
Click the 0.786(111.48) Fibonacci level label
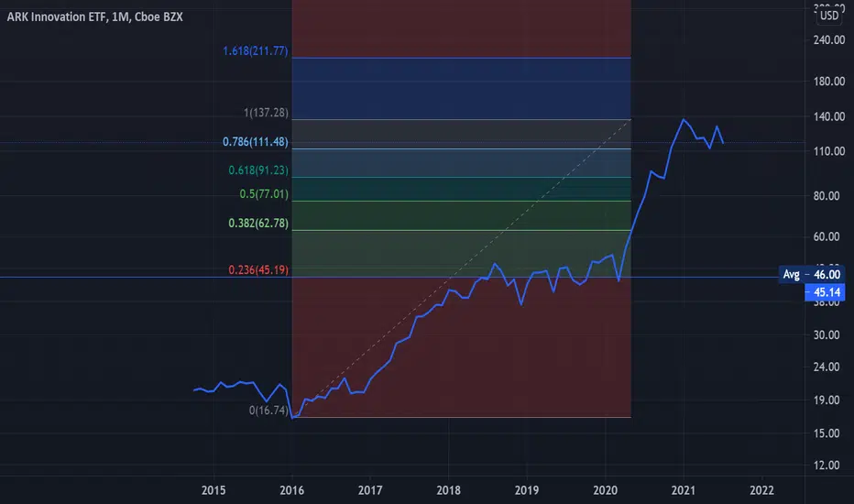[255, 142]
